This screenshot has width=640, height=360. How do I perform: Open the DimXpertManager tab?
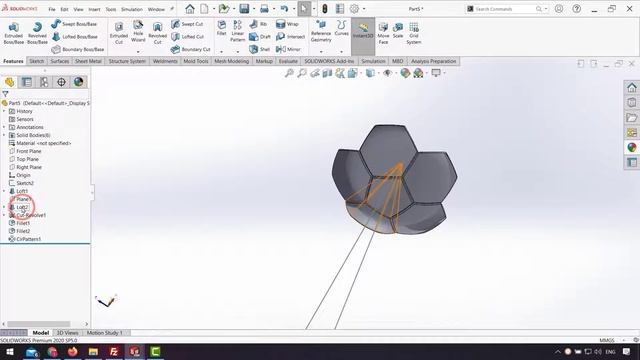point(61,82)
